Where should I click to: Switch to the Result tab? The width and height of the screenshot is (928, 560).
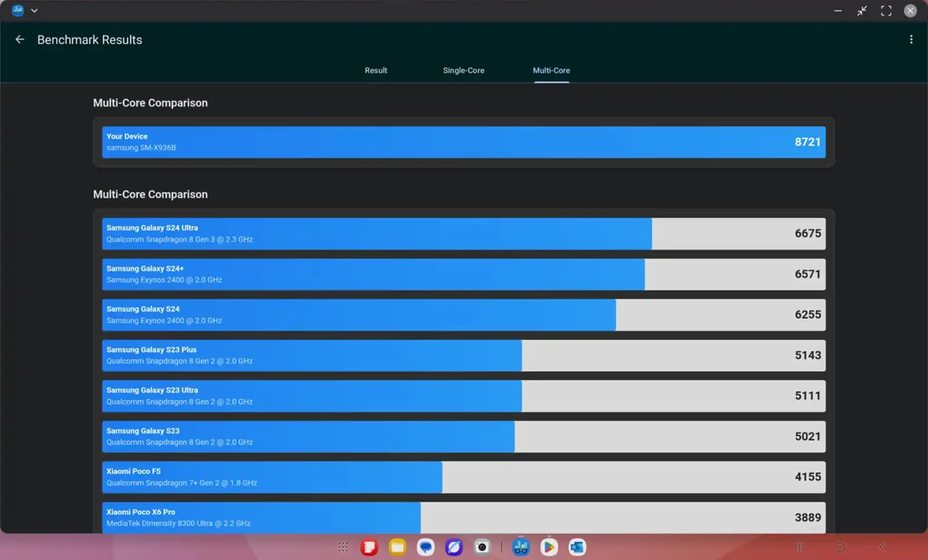[376, 70]
